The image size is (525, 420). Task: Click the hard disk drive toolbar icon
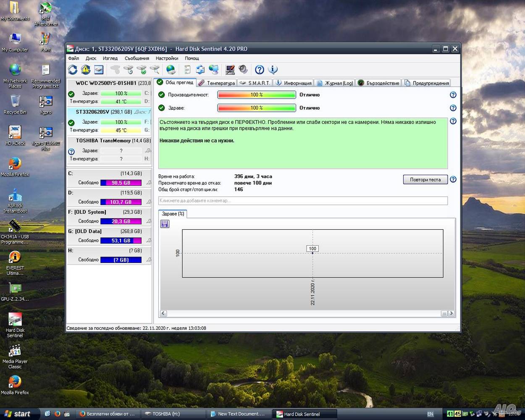click(99, 70)
